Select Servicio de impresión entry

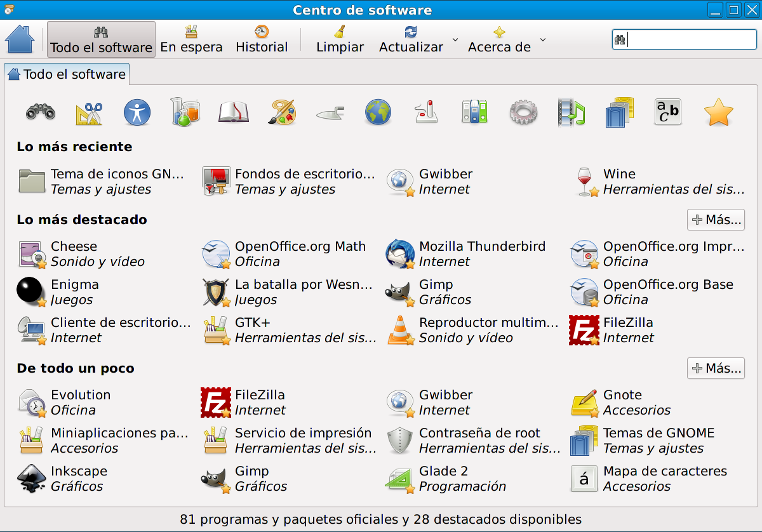[x=289, y=441]
